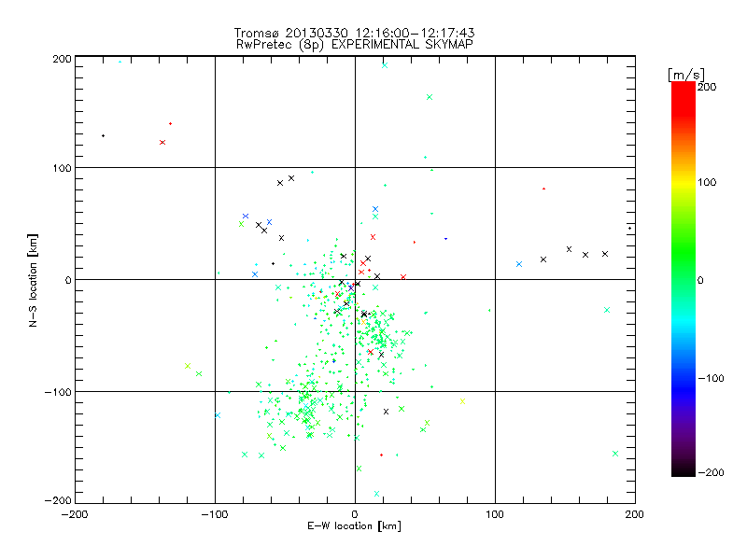747x560 pixels.
Task: Click the colorbar label -200
Action: 711,472
